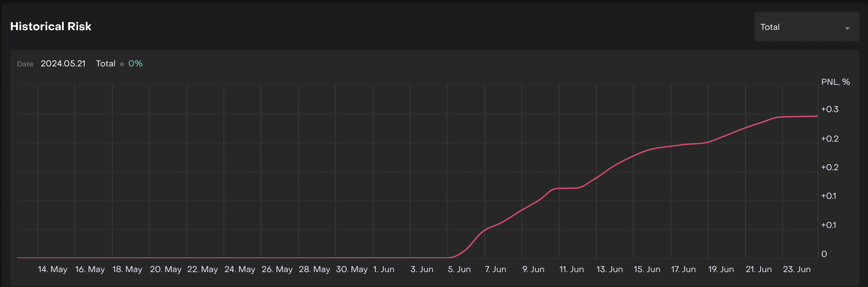Viewport: 868px width, 287px height.
Task: Click the Historical Risk panel heading
Action: click(50, 26)
